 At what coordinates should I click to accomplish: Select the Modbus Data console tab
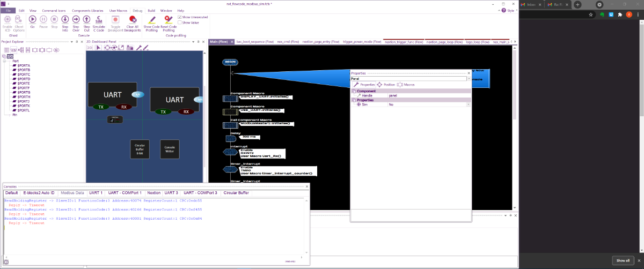(72, 192)
